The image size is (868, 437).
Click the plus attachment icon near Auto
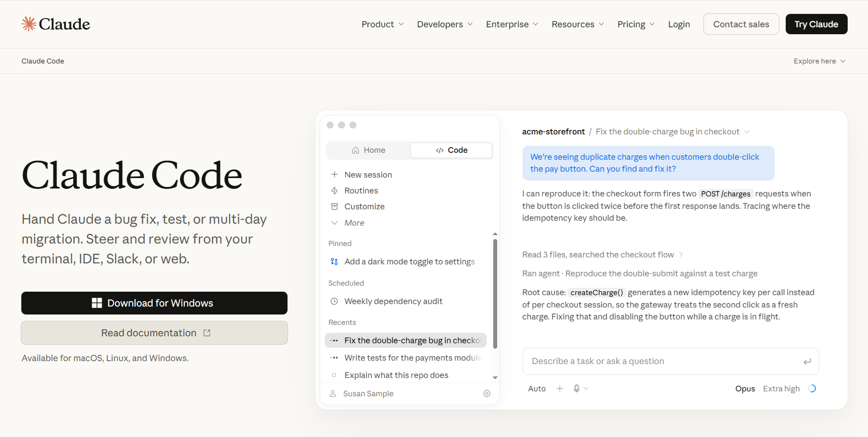(560, 388)
